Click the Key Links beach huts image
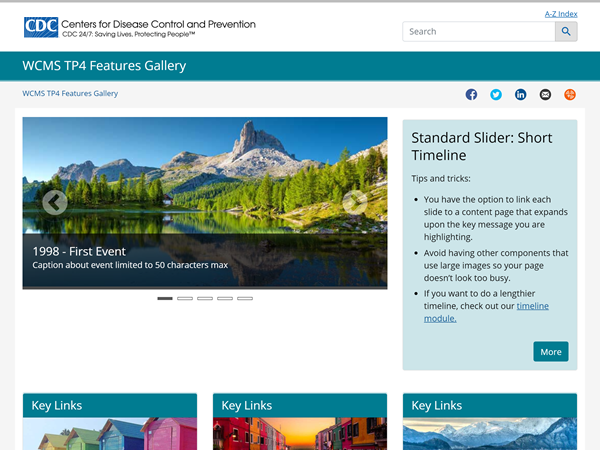 (110, 434)
